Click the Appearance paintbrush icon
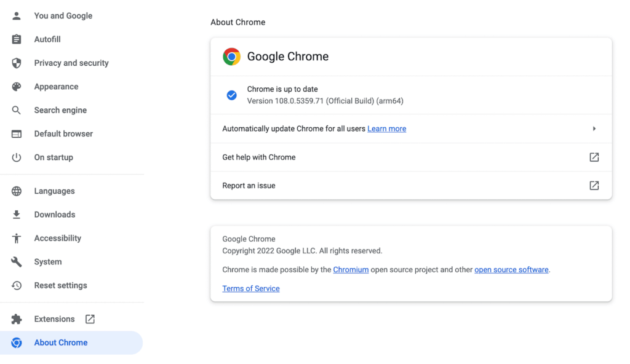The image size is (630, 364). 16,86
